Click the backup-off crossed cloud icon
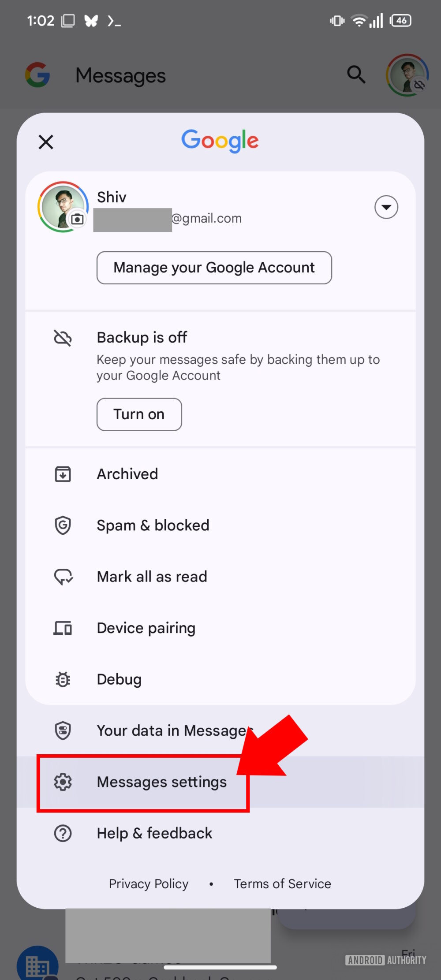This screenshot has width=441, height=980. point(63,338)
